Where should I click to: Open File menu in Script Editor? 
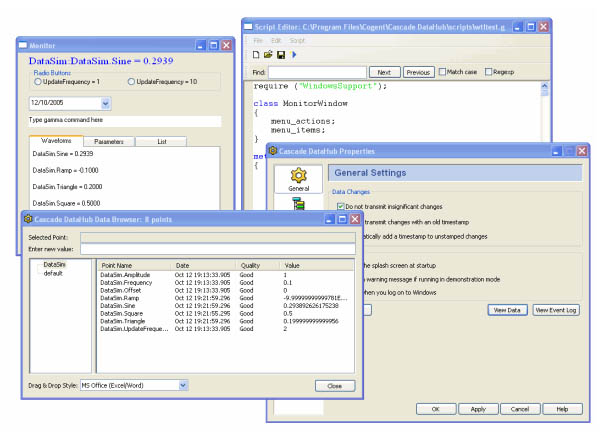(258, 40)
